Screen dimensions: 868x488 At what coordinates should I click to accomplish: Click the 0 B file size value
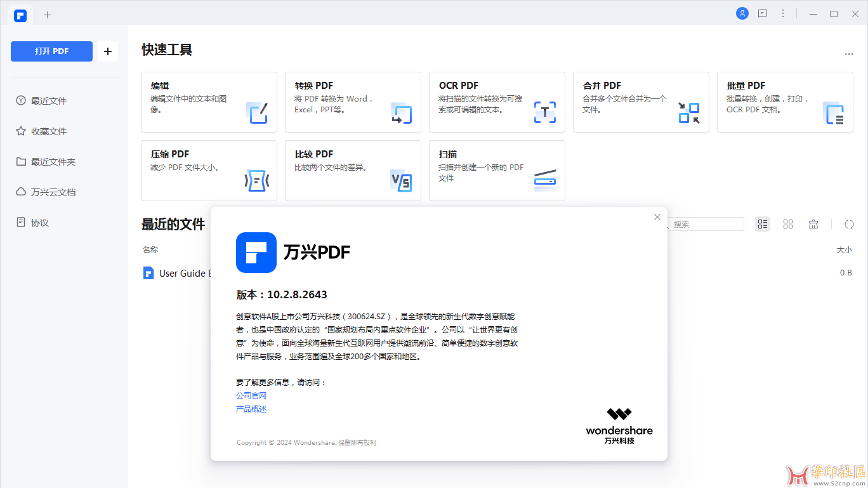pos(846,273)
